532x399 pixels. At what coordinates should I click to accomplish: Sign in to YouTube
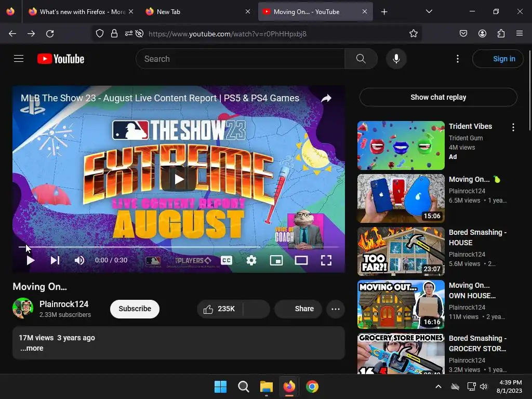498,59
